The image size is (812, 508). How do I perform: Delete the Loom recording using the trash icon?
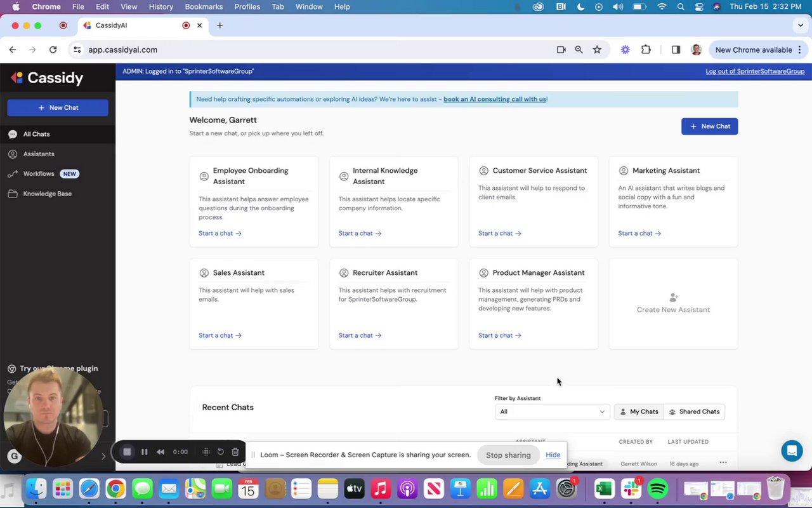click(235, 452)
